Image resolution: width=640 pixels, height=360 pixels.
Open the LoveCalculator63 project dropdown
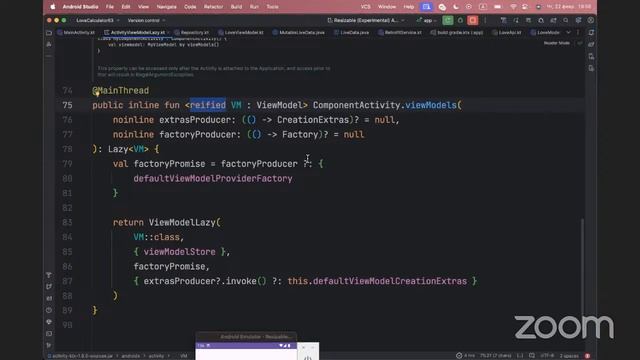point(98,20)
